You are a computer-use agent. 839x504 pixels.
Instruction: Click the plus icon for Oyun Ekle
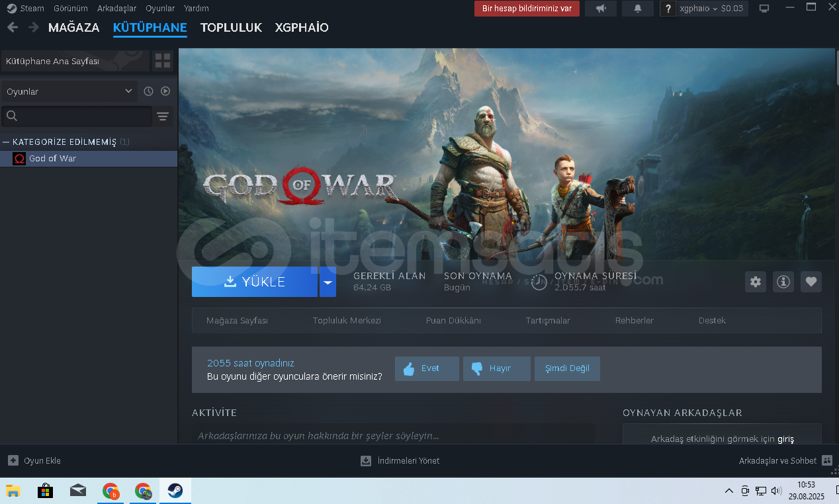coord(13,460)
